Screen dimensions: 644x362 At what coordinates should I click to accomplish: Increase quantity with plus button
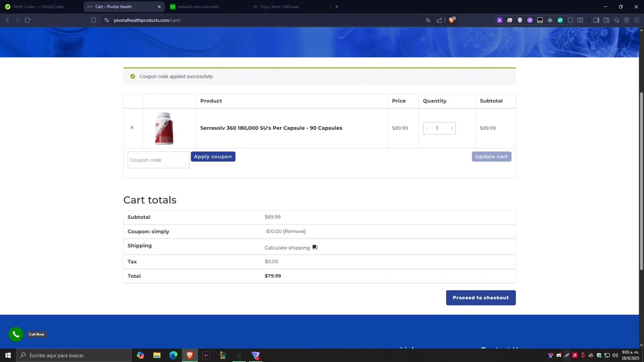(x=452, y=128)
